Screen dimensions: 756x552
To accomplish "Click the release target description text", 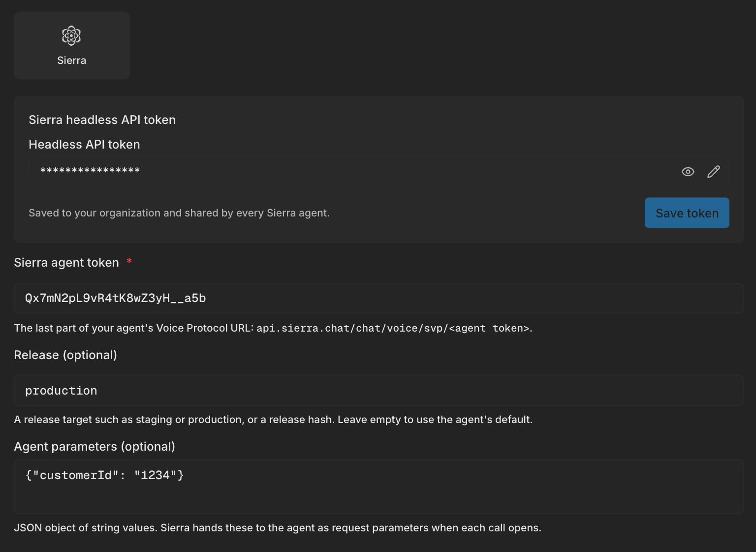I will (273, 420).
